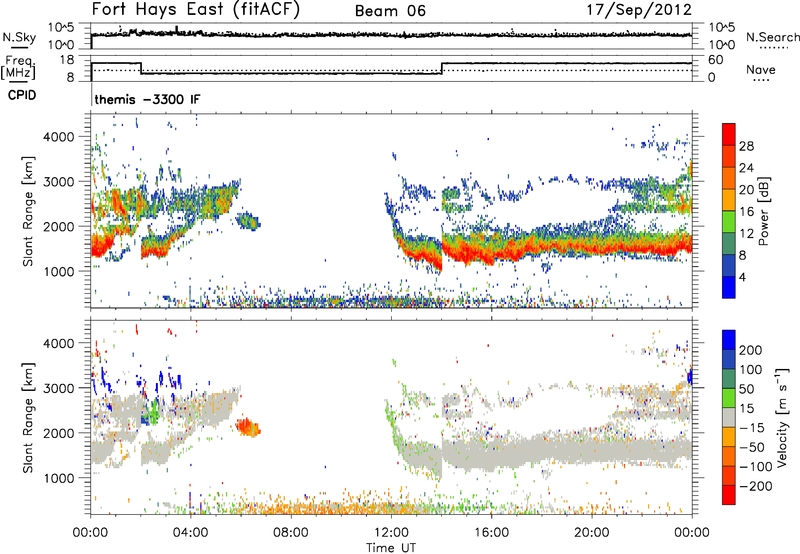Click the '1000' tick on the velocity panel
800x554 pixels.
tap(59, 478)
